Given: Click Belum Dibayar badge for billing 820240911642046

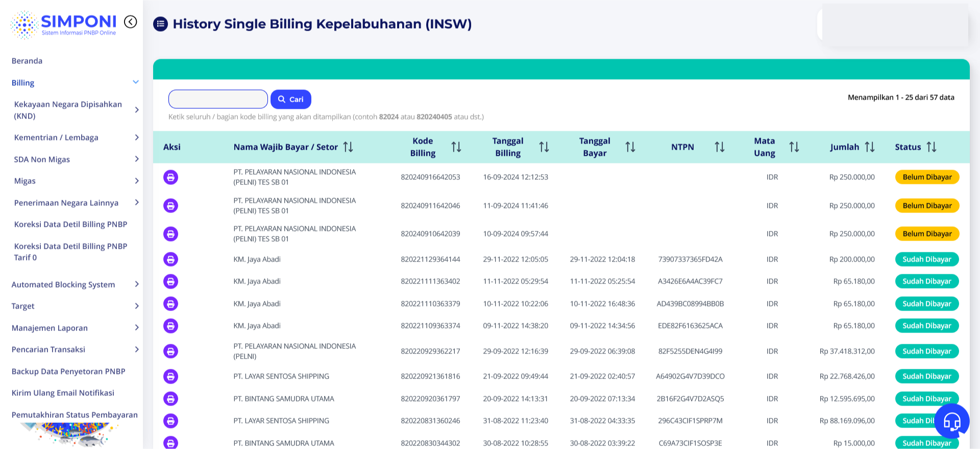Looking at the screenshot, I should click(927, 206).
